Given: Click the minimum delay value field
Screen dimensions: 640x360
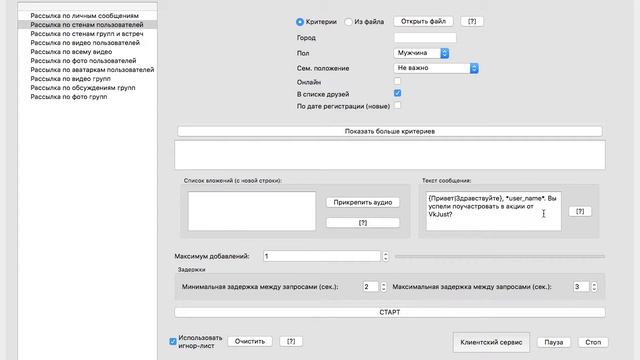Looking at the screenshot, I should pos(370,287).
